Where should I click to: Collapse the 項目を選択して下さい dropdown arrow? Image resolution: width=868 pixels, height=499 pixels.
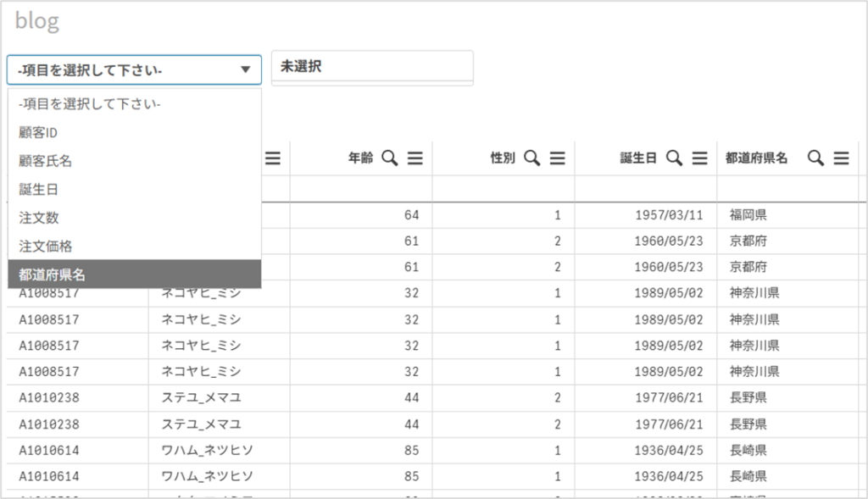coord(245,69)
